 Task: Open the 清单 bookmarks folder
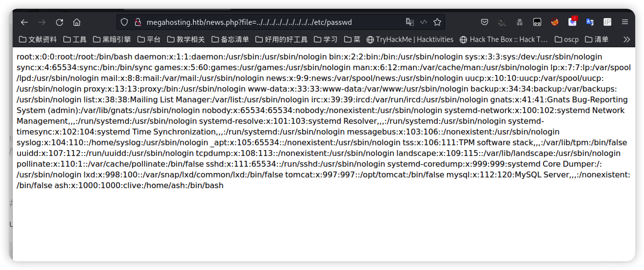tap(596, 39)
